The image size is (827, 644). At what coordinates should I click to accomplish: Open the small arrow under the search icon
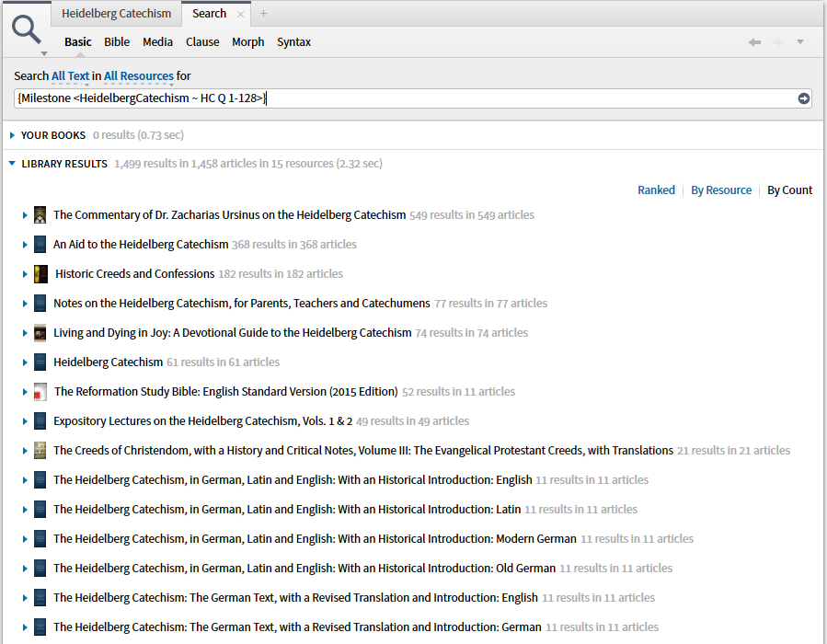coord(44,53)
